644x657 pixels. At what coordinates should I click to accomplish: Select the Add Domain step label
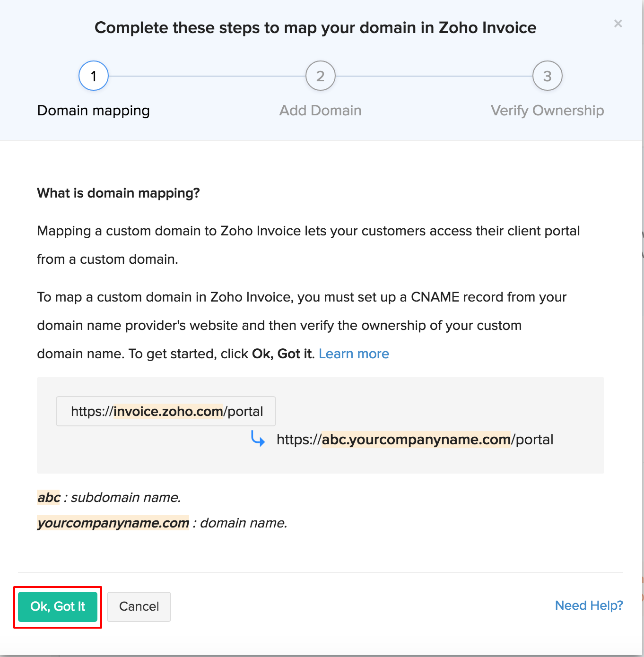click(x=321, y=111)
